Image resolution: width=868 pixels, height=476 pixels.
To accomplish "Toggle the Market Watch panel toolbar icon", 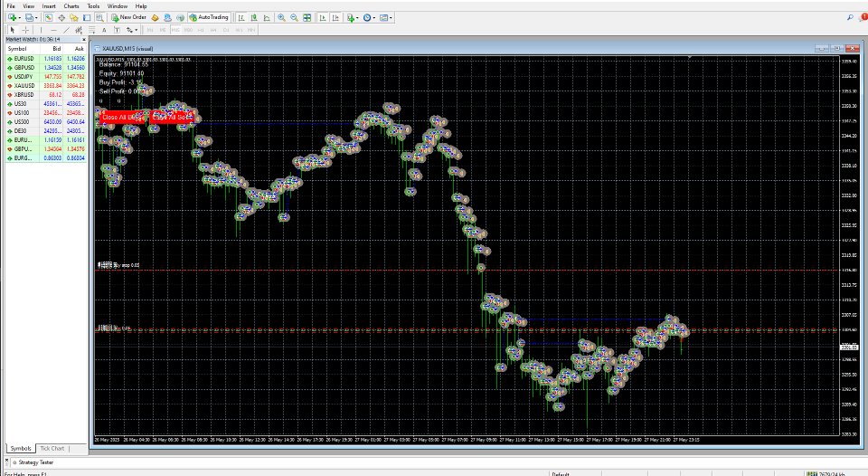I will (49, 18).
